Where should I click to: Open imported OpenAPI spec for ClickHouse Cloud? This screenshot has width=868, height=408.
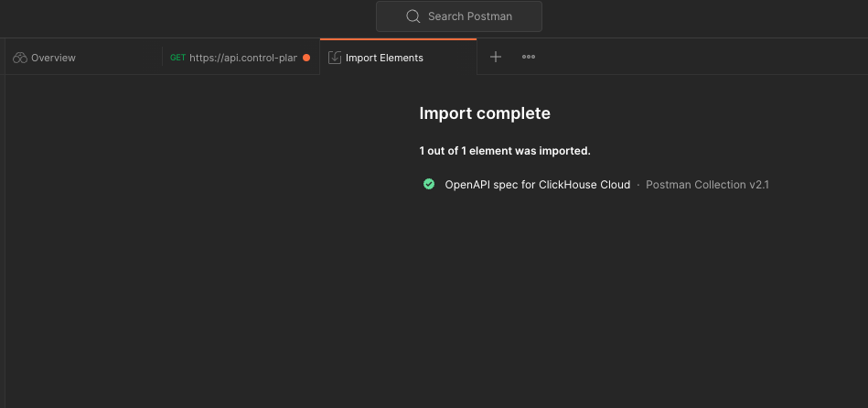(537, 185)
